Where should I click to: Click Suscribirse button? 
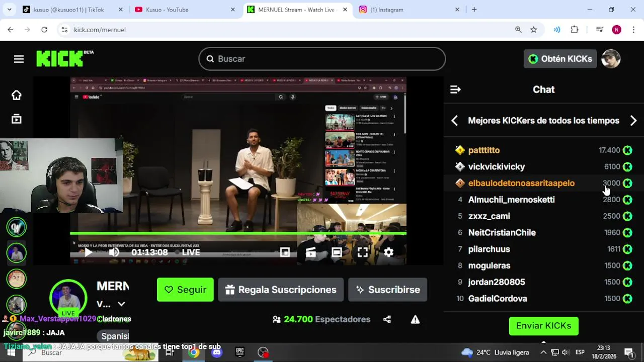pyautogui.click(x=387, y=290)
